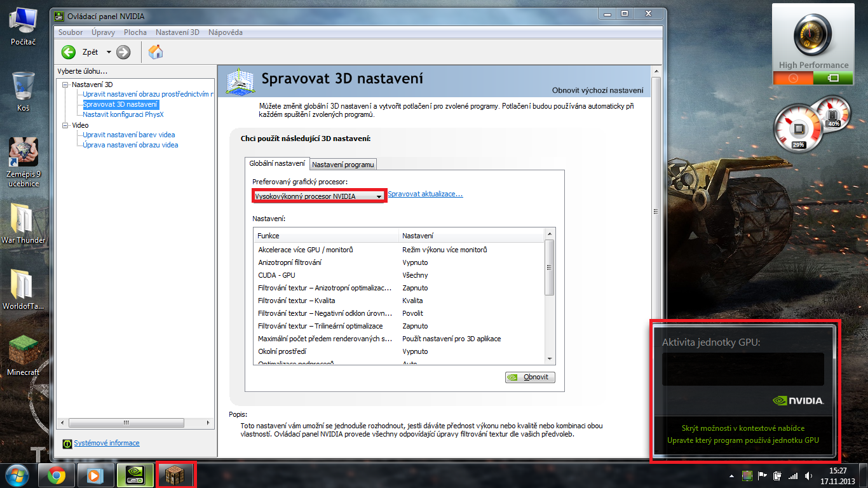Open the Preferovaný grafický procesor dropdown
Screen dimensions: 868x488
pyautogui.click(x=319, y=196)
